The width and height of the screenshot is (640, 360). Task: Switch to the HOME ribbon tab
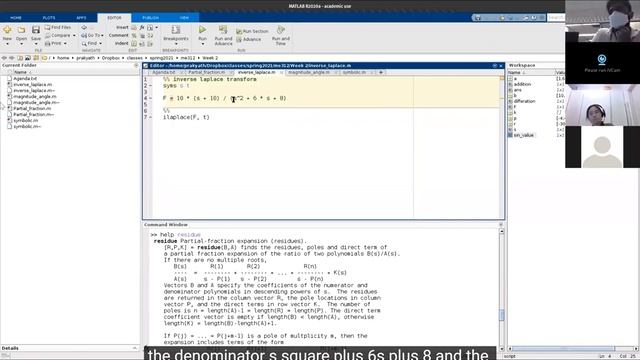[x=16, y=18]
